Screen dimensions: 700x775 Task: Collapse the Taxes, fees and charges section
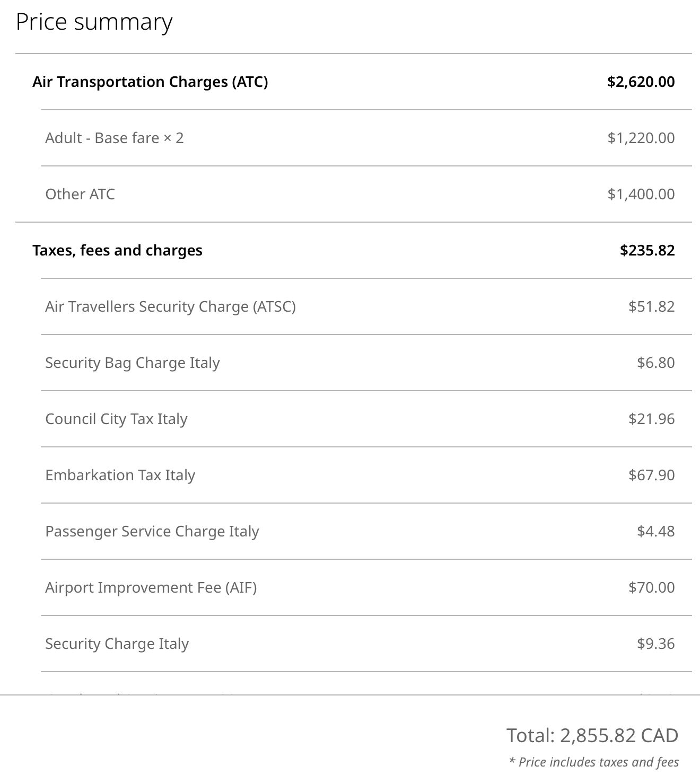(117, 250)
